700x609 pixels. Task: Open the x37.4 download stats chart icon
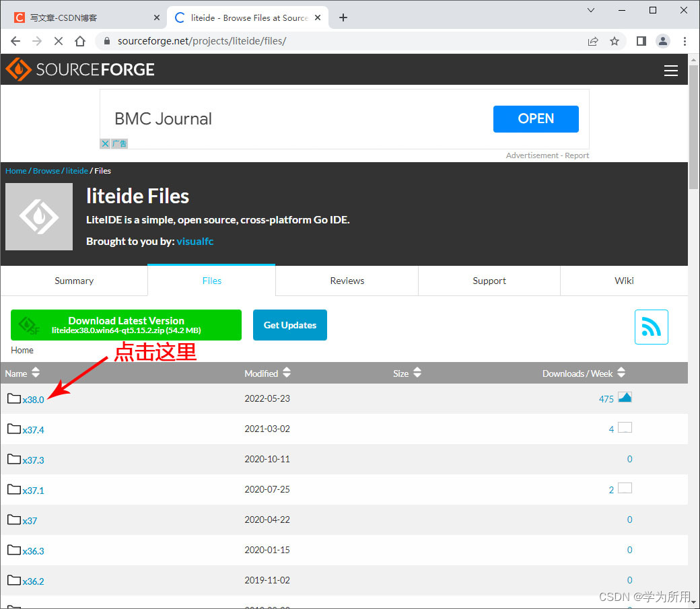click(625, 427)
